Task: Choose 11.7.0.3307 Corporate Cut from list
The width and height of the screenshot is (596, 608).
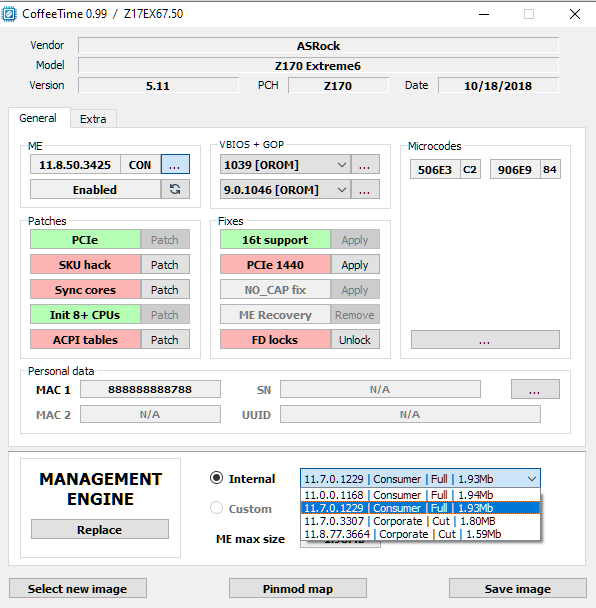Action: 420,521
